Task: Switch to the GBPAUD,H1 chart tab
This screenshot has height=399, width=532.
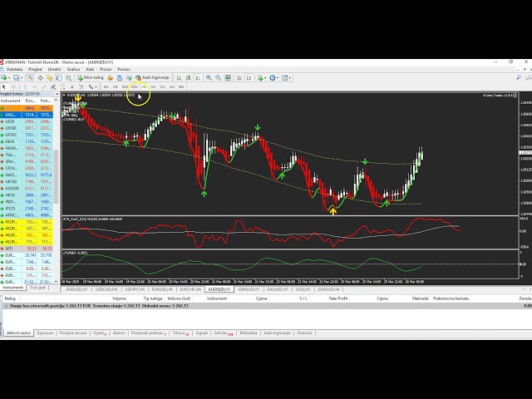Action: coord(247,289)
